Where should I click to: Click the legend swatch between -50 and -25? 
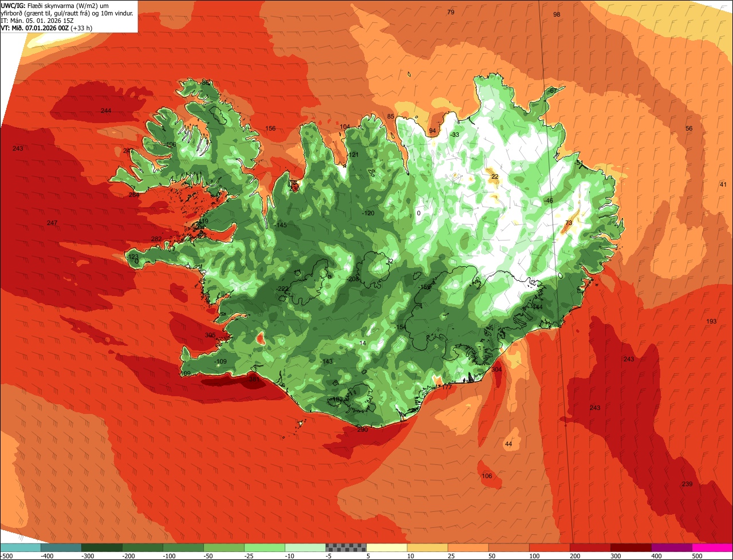(x=224, y=547)
